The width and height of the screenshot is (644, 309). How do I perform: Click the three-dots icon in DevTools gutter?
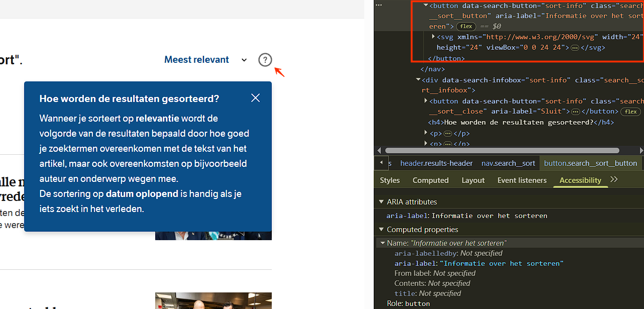pos(378,5)
